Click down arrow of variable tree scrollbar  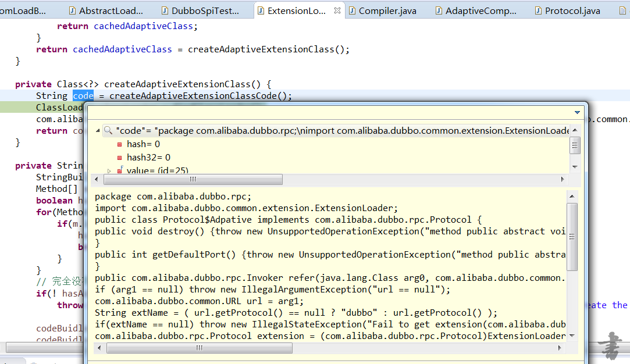(575, 167)
